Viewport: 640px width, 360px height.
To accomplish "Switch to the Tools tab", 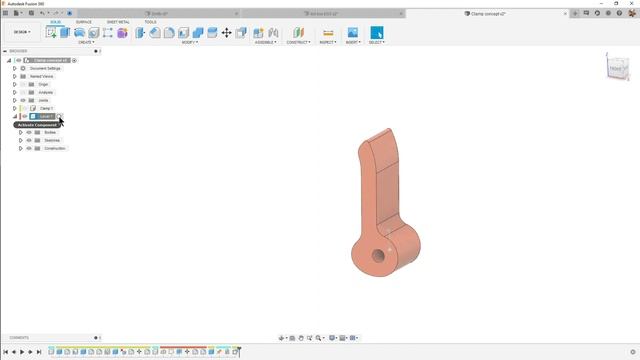I will click(x=150, y=22).
